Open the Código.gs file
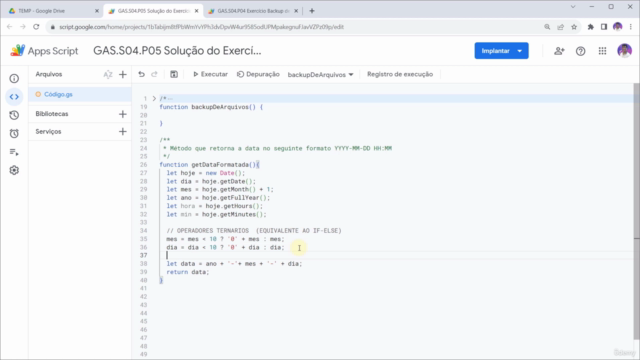Image resolution: width=640 pixels, height=360 pixels. tap(80, 94)
